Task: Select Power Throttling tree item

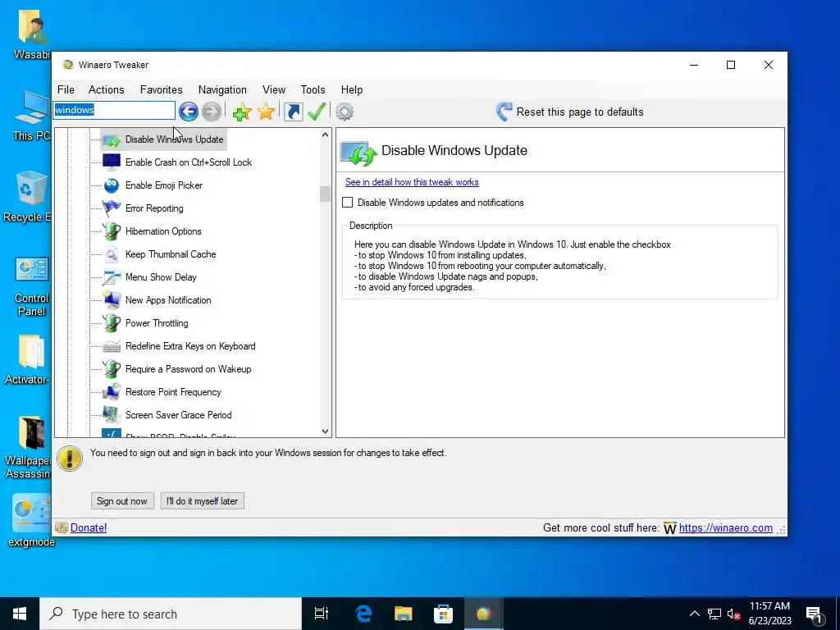Action: 157,323
